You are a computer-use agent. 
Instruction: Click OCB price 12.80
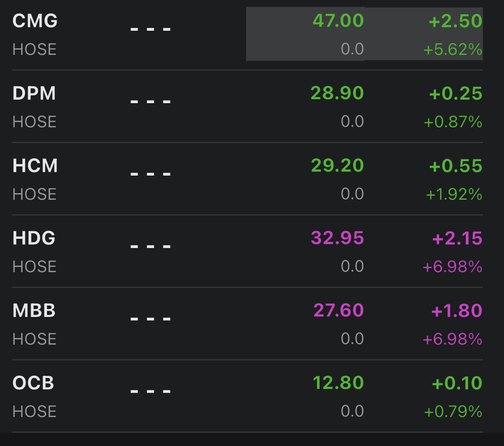click(x=338, y=383)
